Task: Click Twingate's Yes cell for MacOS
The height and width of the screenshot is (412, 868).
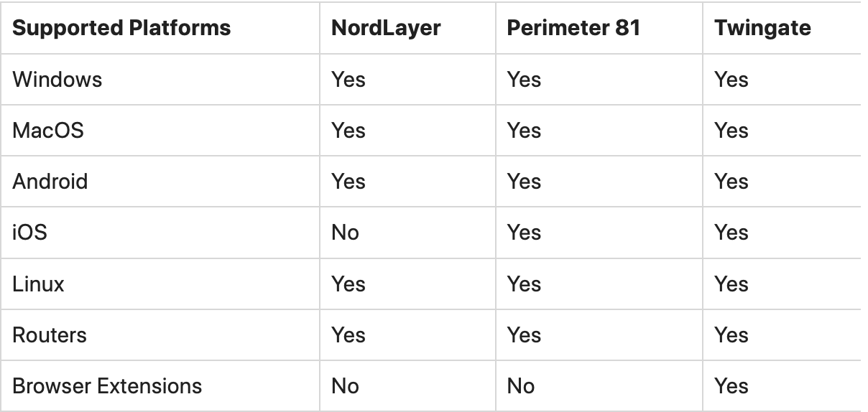Action: pyautogui.click(x=731, y=131)
